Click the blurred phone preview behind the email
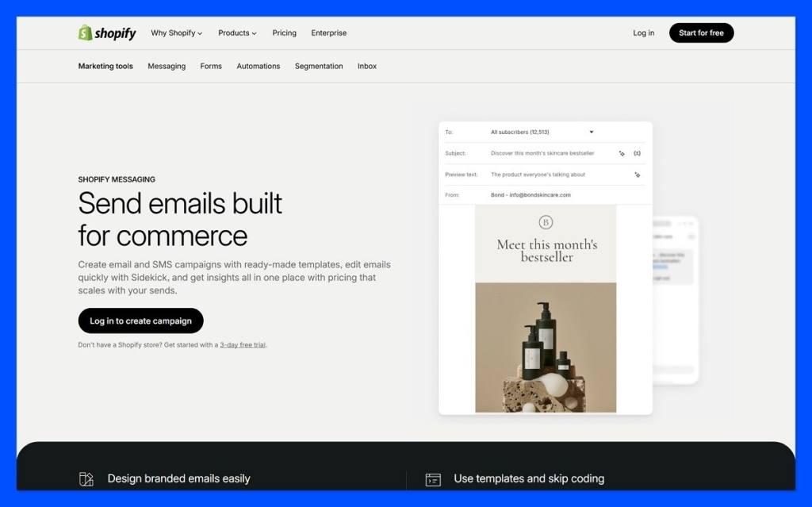The height and width of the screenshot is (507, 812). coord(675,300)
